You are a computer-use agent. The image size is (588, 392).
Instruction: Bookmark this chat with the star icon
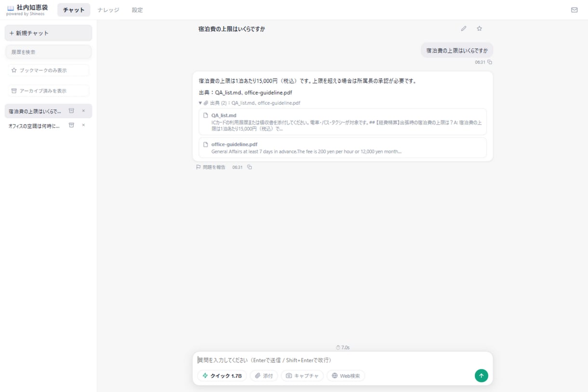click(479, 28)
